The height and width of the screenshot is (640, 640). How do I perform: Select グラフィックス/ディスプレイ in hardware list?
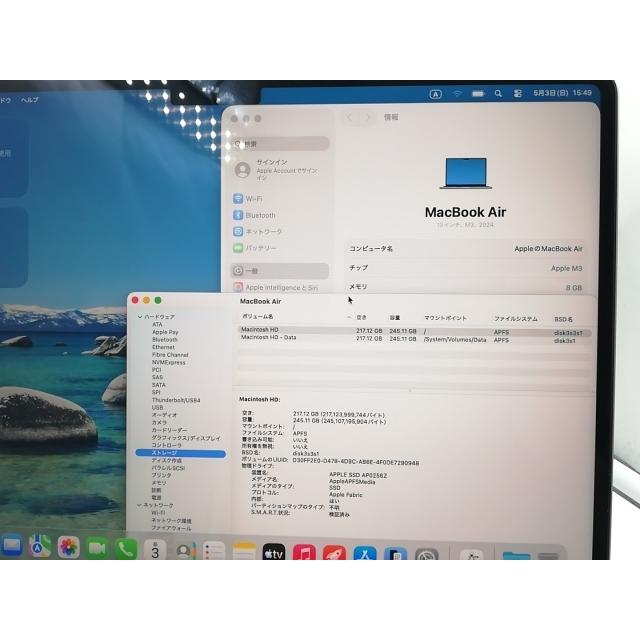click(x=186, y=438)
